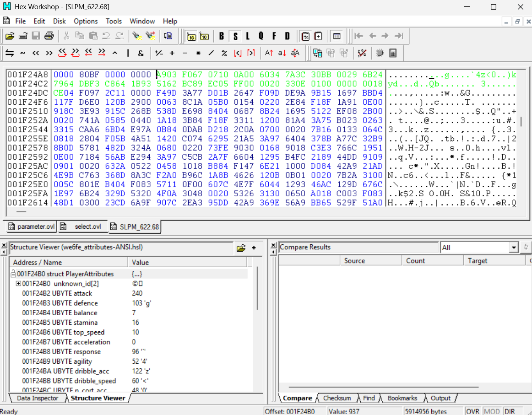Select the UBYTE dribble_speed row

(129, 381)
